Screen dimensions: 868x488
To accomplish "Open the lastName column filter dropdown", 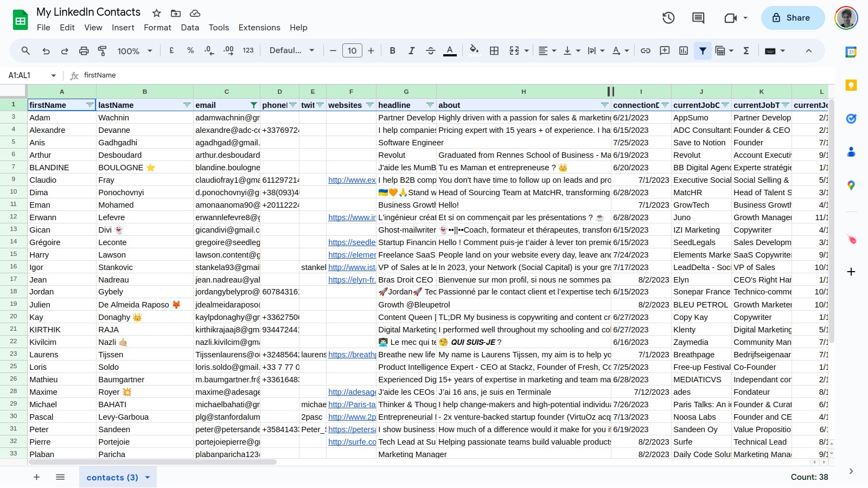I will coord(187,105).
